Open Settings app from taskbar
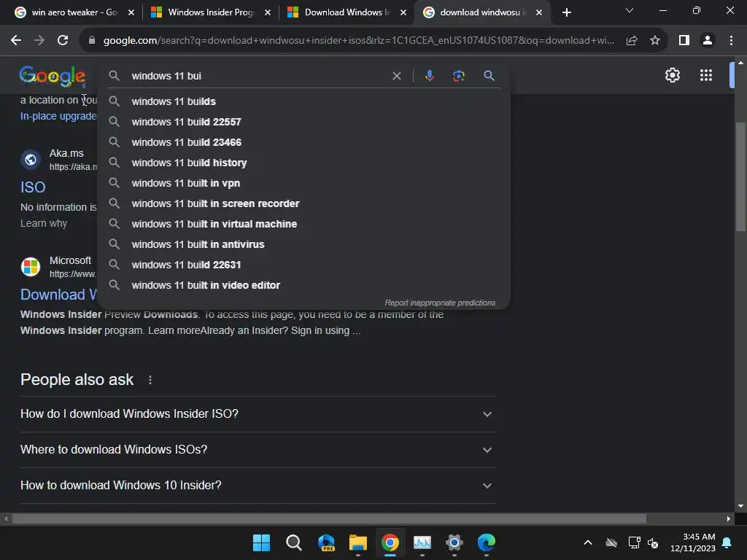The width and height of the screenshot is (747, 560). click(x=454, y=542)
